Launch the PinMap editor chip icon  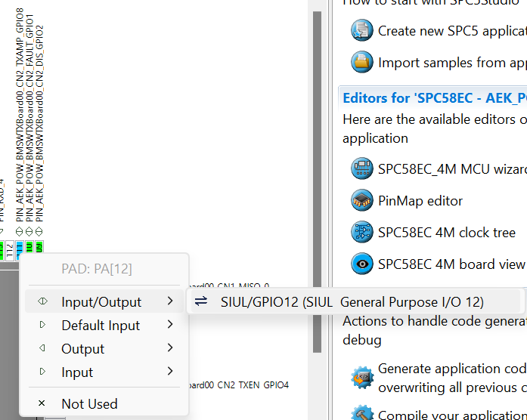pyautogui.click(x=361, y=200)
